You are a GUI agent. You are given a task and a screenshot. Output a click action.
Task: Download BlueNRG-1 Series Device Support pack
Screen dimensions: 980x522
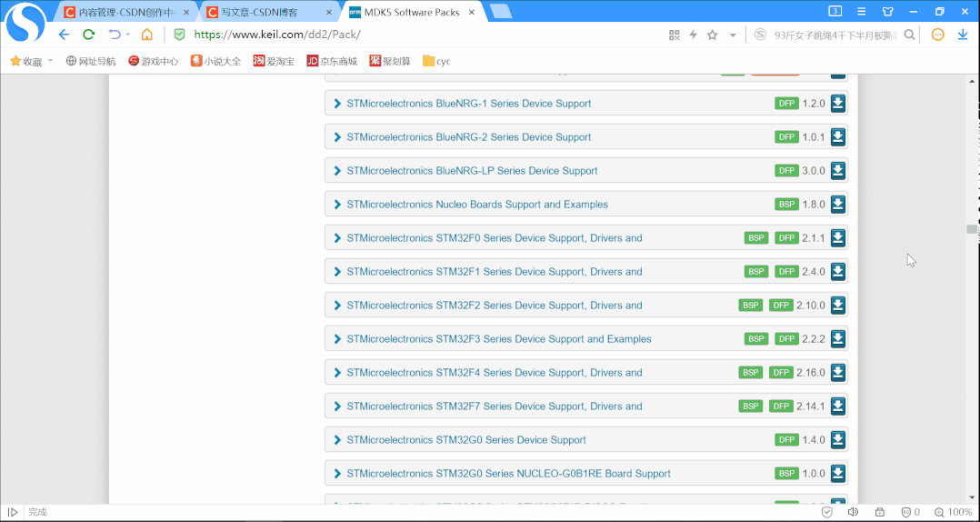pyautogui.click(x=837, y=103)
